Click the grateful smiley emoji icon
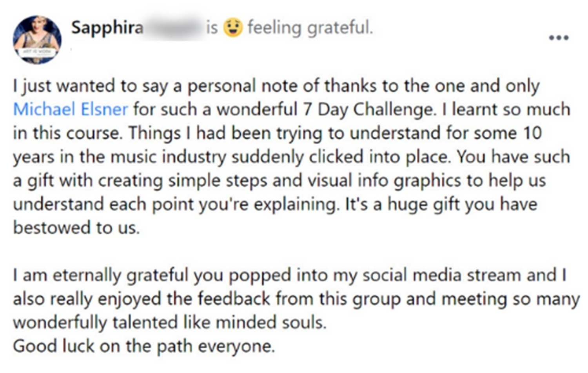This screenshot has height=373, width=588. 233,28
